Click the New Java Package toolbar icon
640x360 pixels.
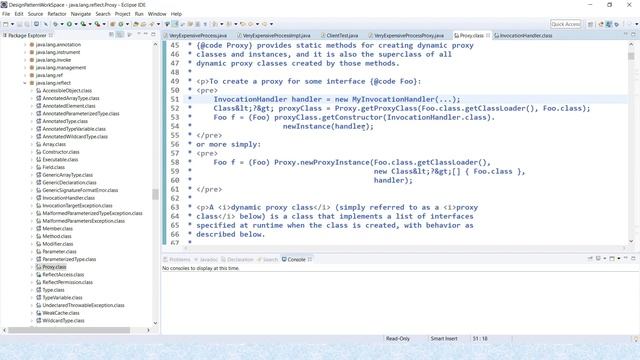pos(113,24)
